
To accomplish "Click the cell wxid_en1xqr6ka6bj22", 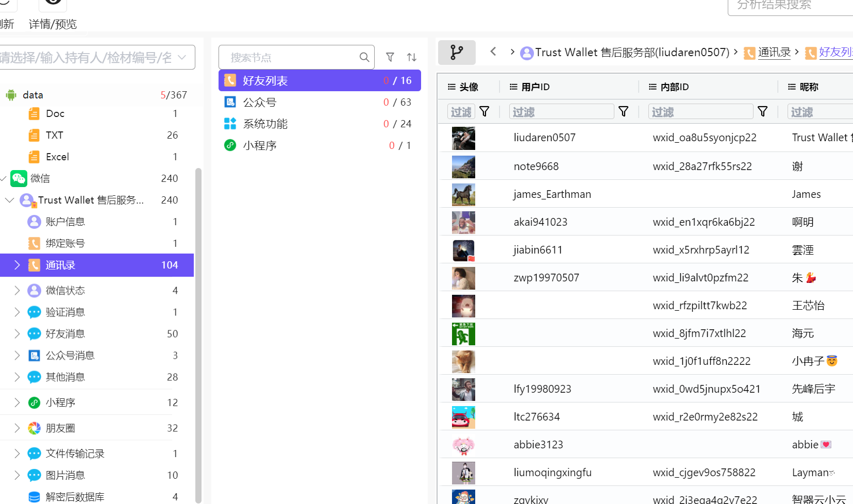I will click(x=704, y=222).
